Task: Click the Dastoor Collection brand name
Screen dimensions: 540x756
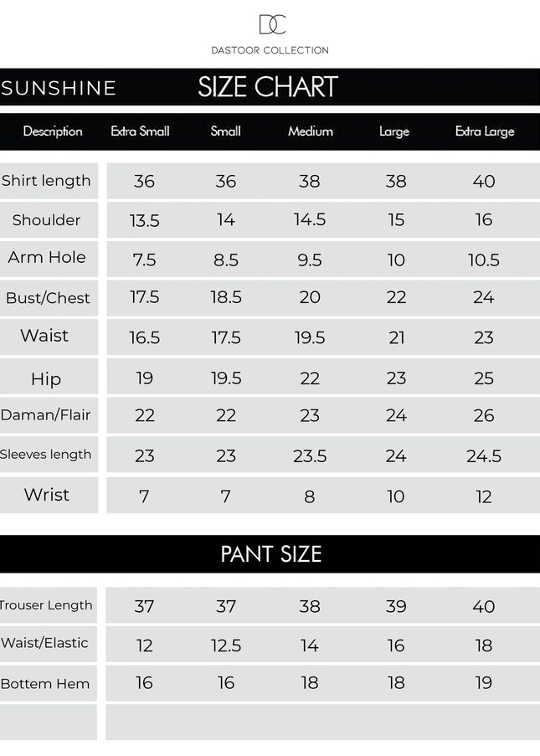Action: pos(270,50)
